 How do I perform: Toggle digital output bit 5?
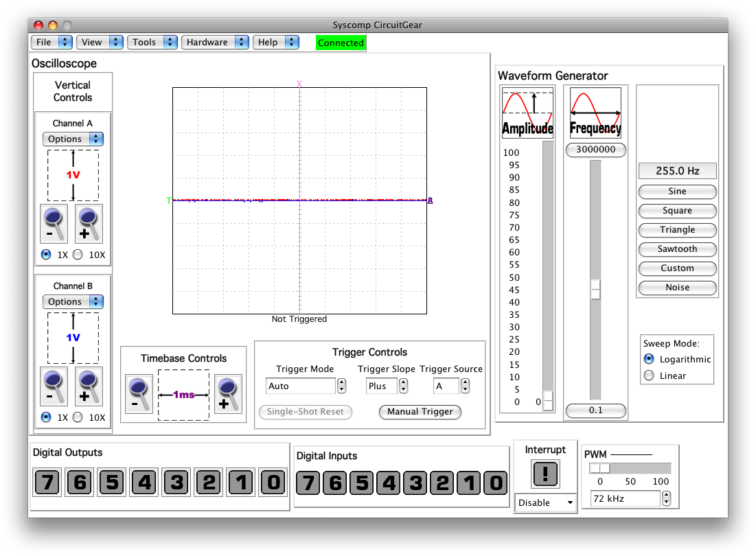click(x=112, y=482)
